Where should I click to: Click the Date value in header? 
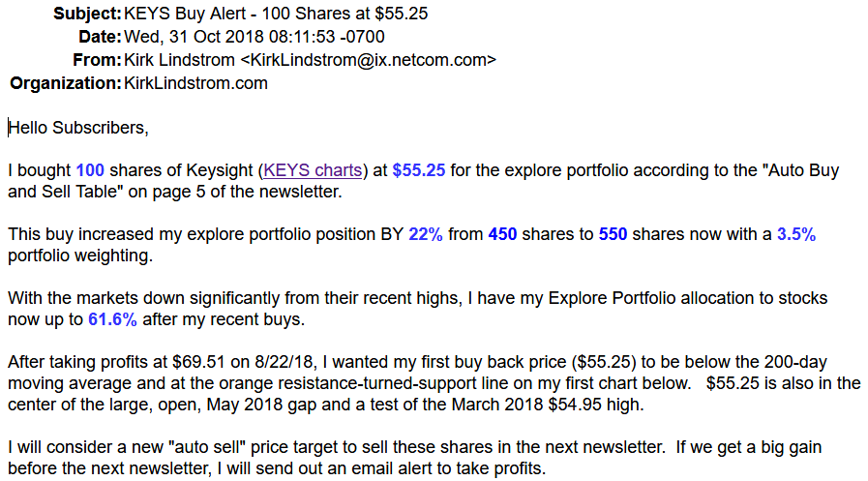coord(254,37)
